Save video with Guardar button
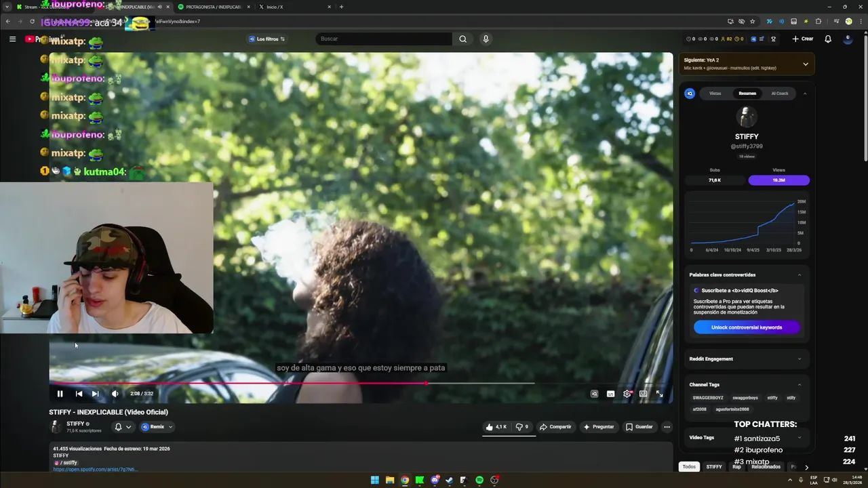Viewport: 868px width, 488px height. click(x=639, y=427)
